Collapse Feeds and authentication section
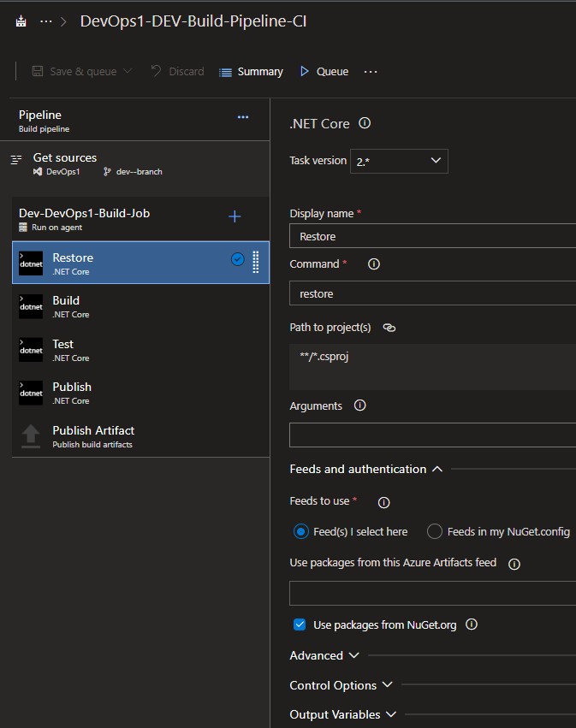The height and width of the screenshot is (728, 576). coord(366,469)
